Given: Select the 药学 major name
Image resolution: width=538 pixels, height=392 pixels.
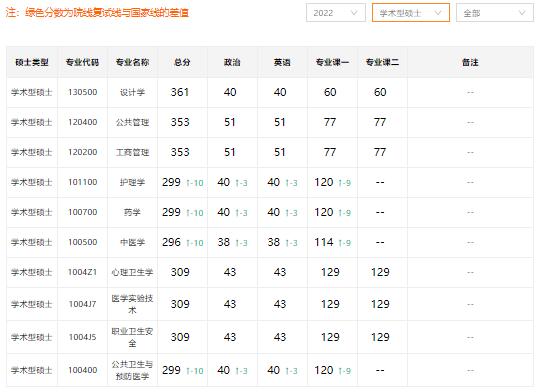Looking at the screenshot, I should pos(132,212).
